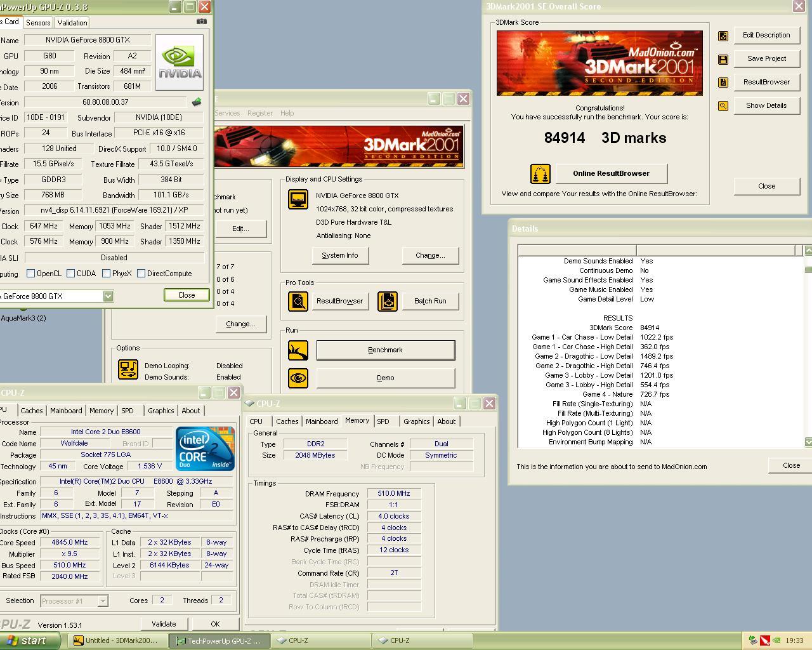Click the Batch Run icon
812x650 pixels.
388,301
